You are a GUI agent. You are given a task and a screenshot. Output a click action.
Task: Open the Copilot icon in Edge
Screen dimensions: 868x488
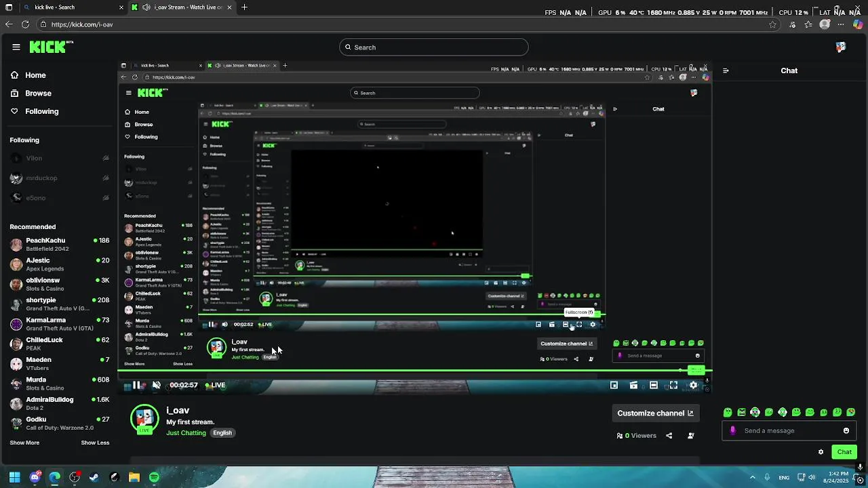tap(858, 24)
